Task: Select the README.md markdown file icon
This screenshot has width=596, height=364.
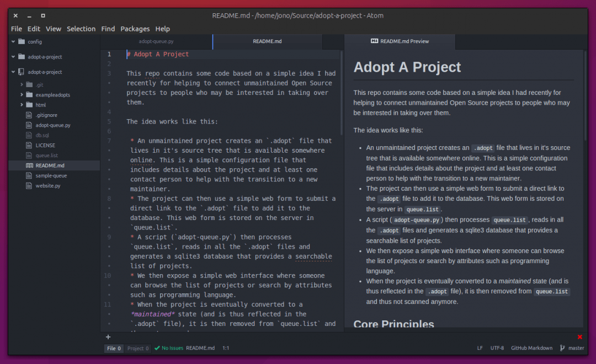Action: (x=29, y=165)
